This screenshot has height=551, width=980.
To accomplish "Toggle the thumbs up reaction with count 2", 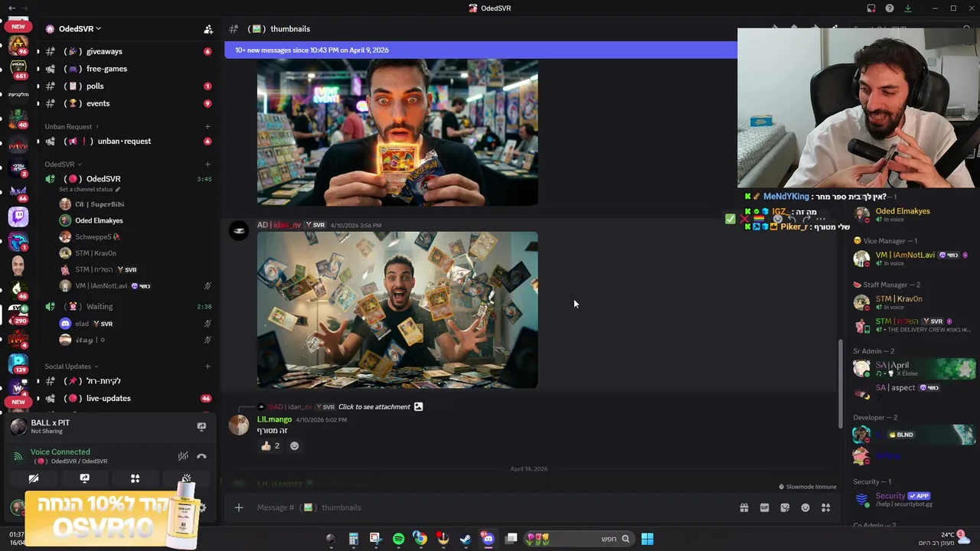I will pyautogui.click(x=270, y=446).
